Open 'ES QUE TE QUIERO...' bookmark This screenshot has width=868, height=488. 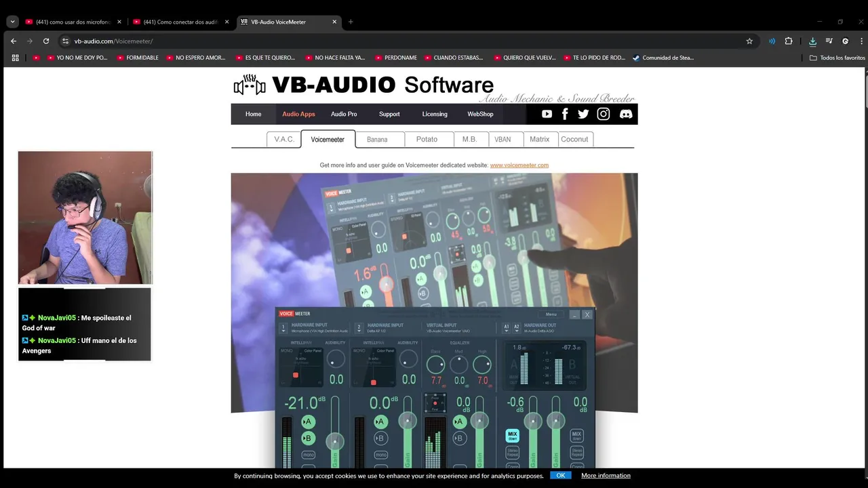click(265, 58)
